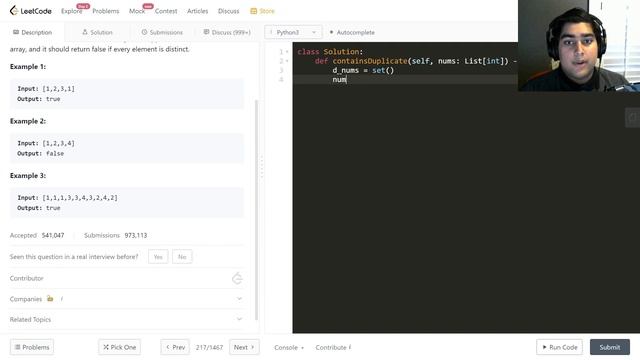640x360 pixels.
Task: Pick a random problem with Pick One
Action: pos(120,347)
